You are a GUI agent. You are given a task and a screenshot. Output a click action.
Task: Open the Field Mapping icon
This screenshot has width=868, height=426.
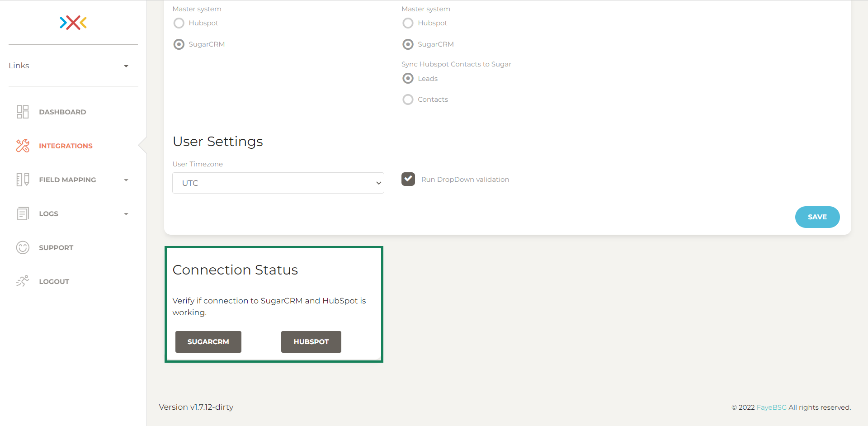pyautogui.click(x=23, y=180)
